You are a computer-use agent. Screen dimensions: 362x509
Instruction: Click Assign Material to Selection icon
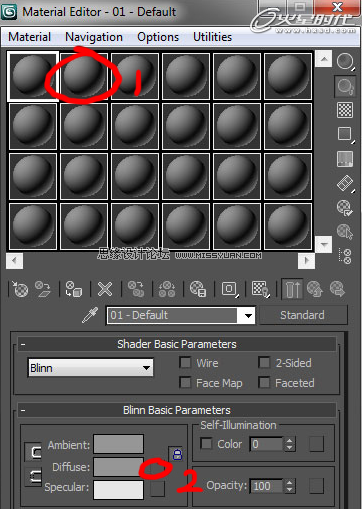tap(73, 289)
